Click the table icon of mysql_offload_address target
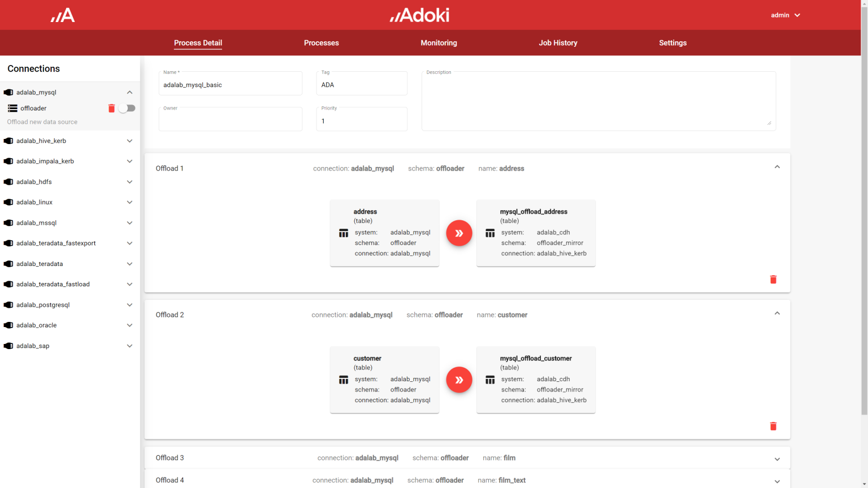 click(490, 233)
